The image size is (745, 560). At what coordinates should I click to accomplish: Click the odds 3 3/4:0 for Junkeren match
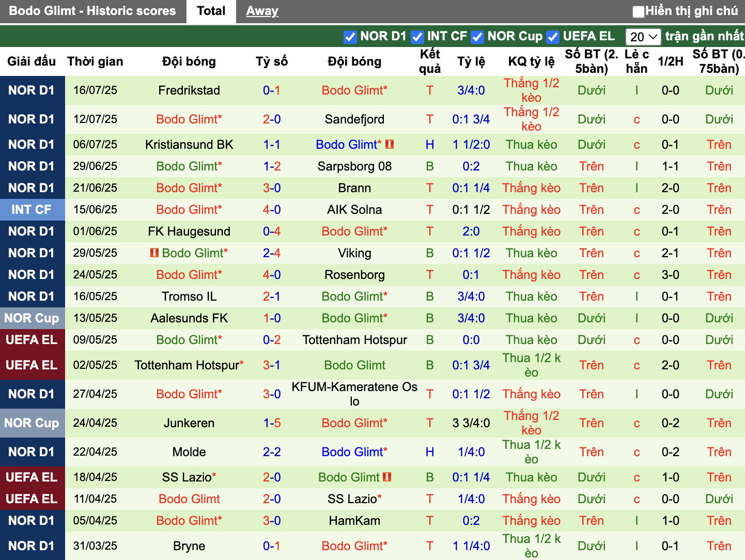point(471,423)
